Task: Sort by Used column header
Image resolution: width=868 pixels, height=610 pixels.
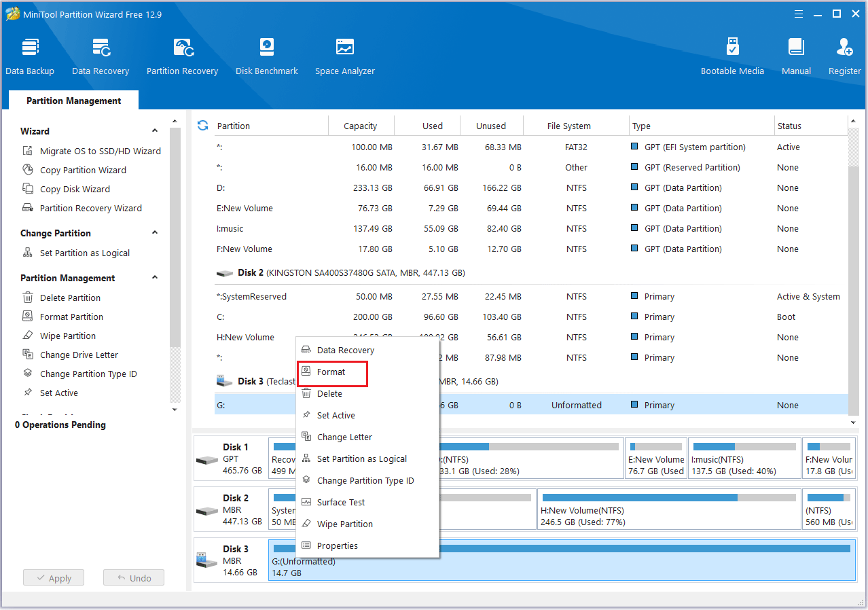Action: [x=427, y=126]
